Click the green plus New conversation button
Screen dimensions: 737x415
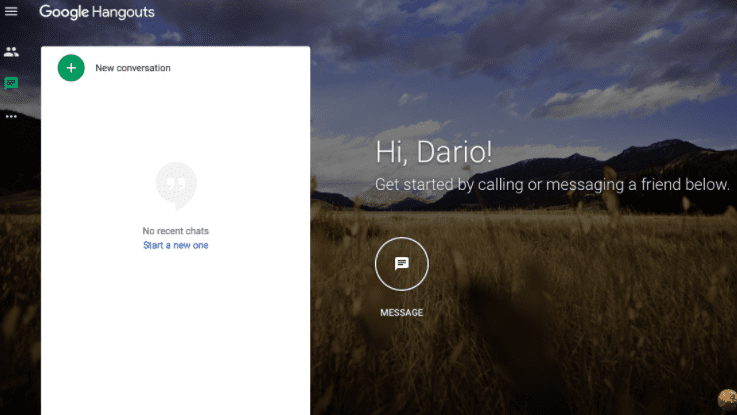(x=71, y=68)
